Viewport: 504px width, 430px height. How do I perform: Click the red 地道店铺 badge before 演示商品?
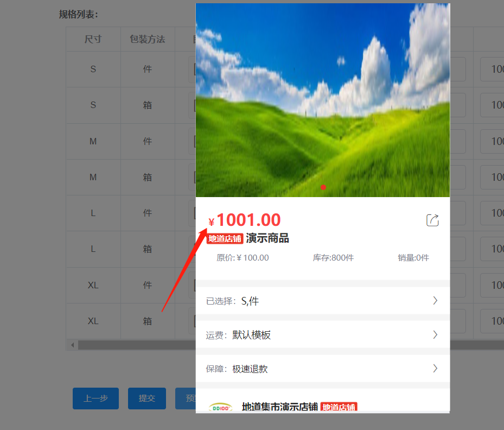click(x=225, y=239)
